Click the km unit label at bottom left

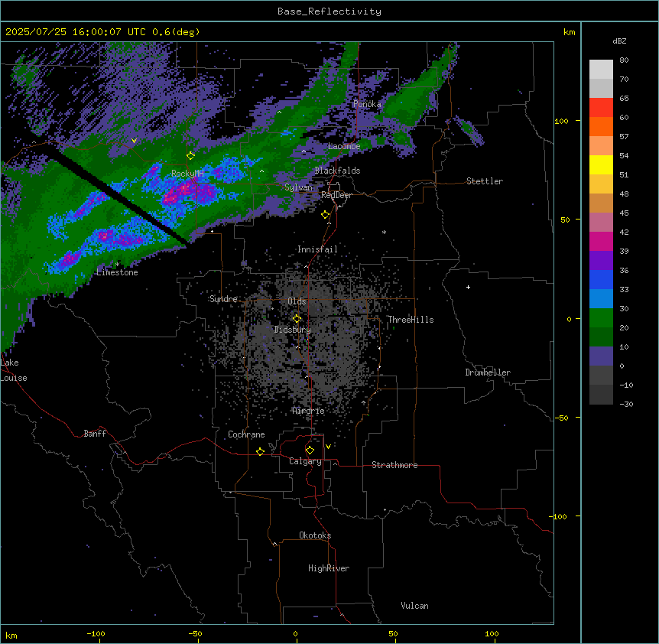click(x=11, y=635)
